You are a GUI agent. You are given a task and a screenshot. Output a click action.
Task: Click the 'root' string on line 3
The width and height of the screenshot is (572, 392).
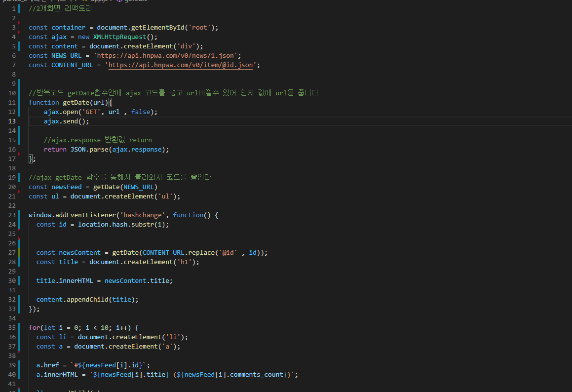pos(199,28)
